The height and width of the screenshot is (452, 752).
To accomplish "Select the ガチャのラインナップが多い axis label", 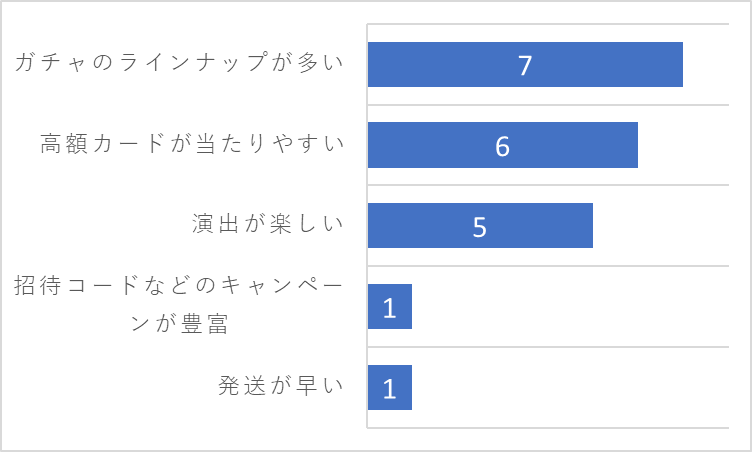I will pyautogui.click(x=179, y=62).
